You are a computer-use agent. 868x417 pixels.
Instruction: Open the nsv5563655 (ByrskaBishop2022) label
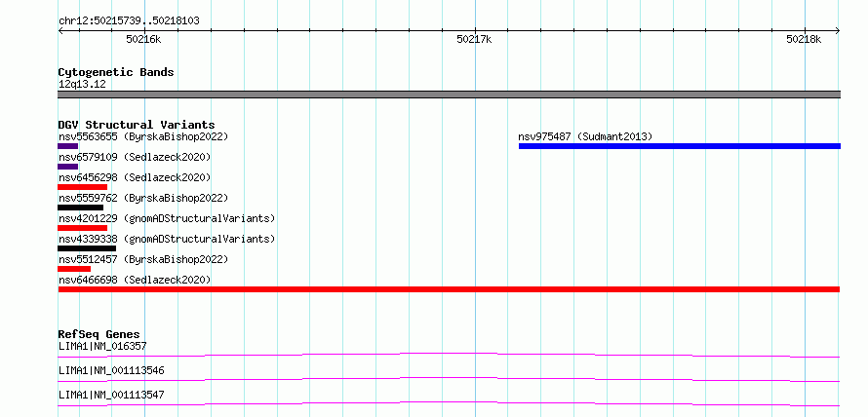(143, 136)
